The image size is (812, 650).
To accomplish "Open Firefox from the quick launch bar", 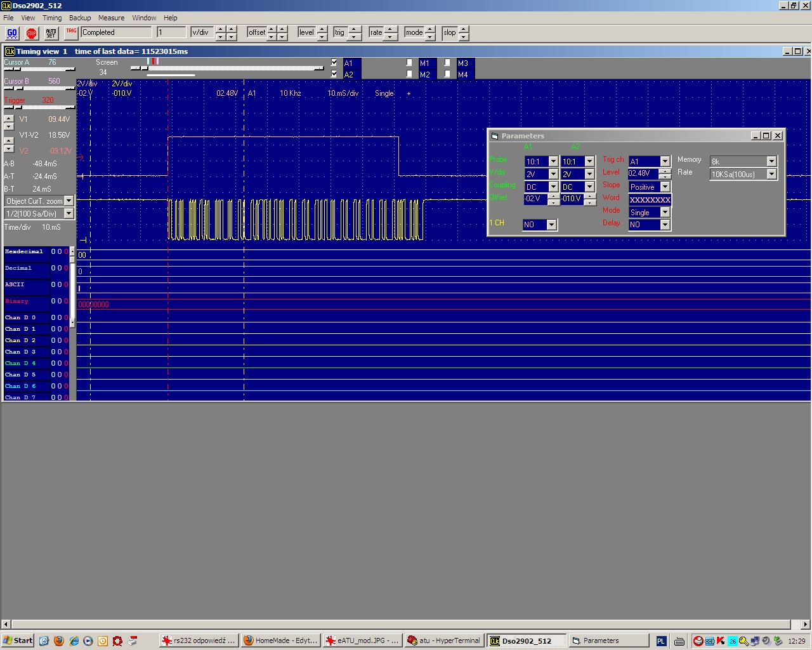I will [x=59, y=640].
